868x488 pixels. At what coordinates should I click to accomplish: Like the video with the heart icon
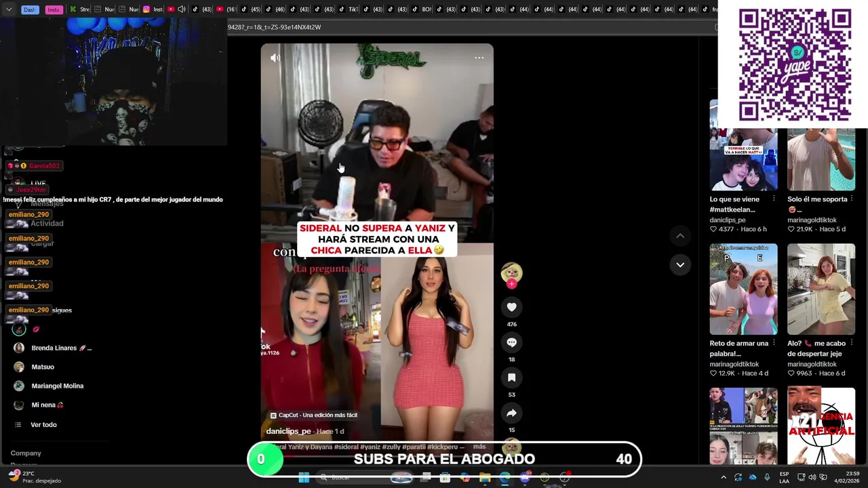511,307
